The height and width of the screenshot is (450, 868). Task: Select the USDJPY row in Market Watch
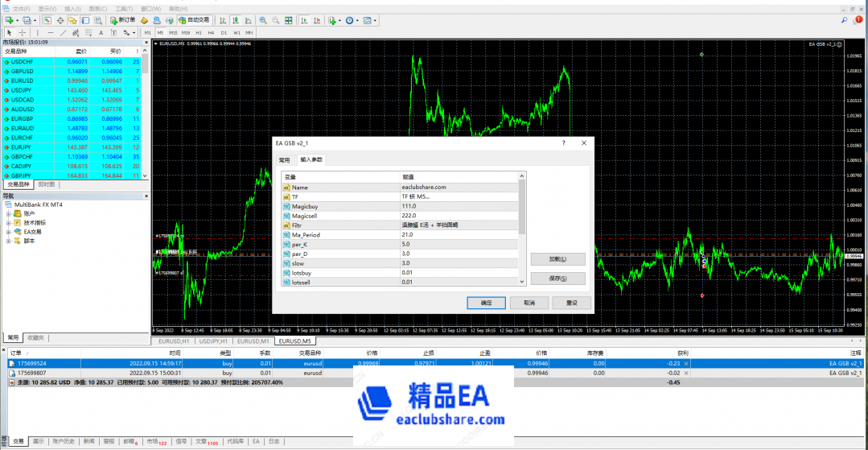[72, 90]
